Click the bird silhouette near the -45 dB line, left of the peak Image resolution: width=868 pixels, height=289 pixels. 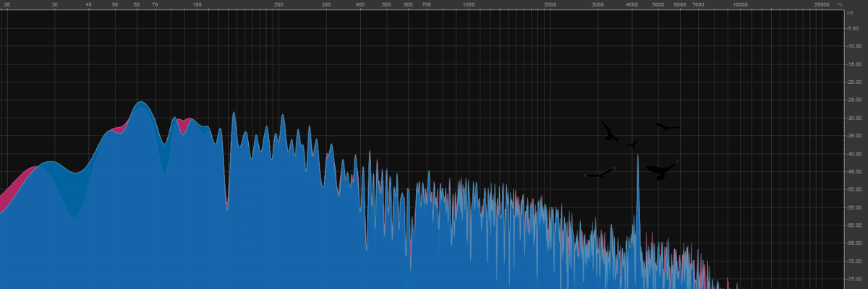click(599, 173)
